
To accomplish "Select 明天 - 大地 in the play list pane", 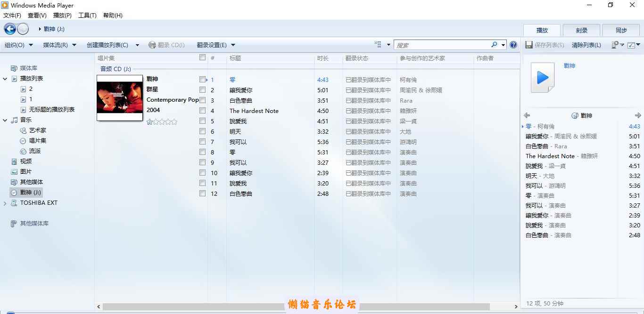I will pyautogui.click(x=582, y=176).
